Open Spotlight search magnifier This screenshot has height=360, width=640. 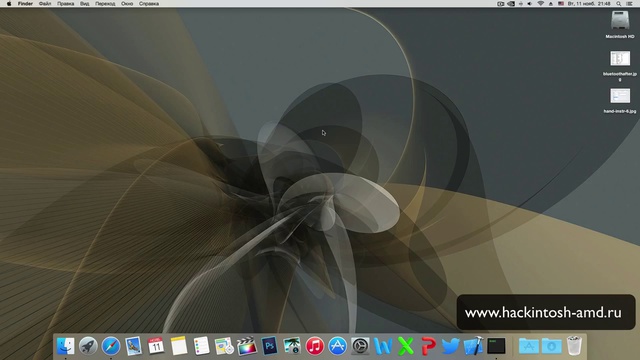click(x=619, y=4)
